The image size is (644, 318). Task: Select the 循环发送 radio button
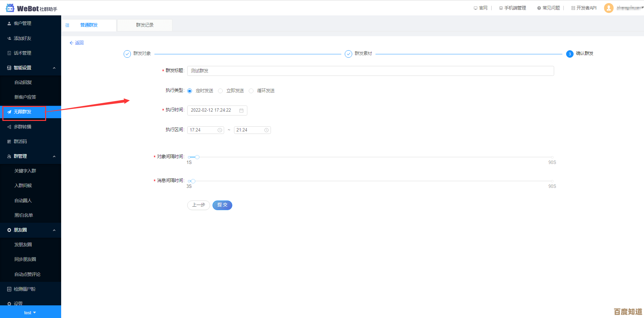(251, 91)
